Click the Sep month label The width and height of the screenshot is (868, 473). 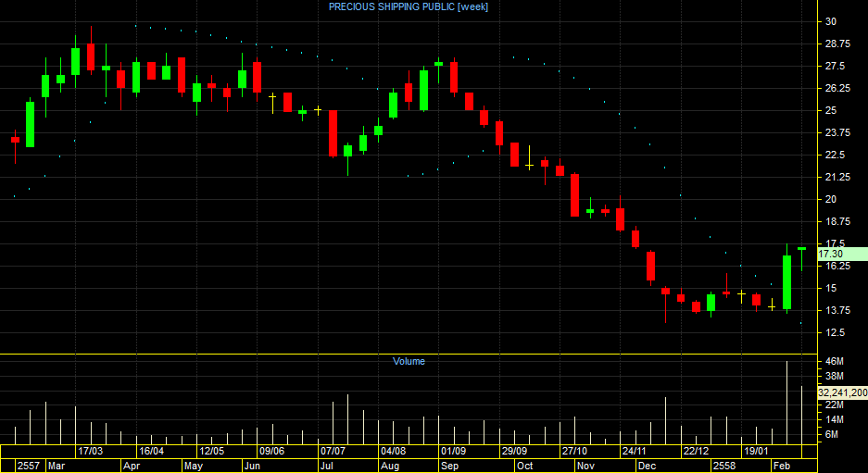point(449,466)
